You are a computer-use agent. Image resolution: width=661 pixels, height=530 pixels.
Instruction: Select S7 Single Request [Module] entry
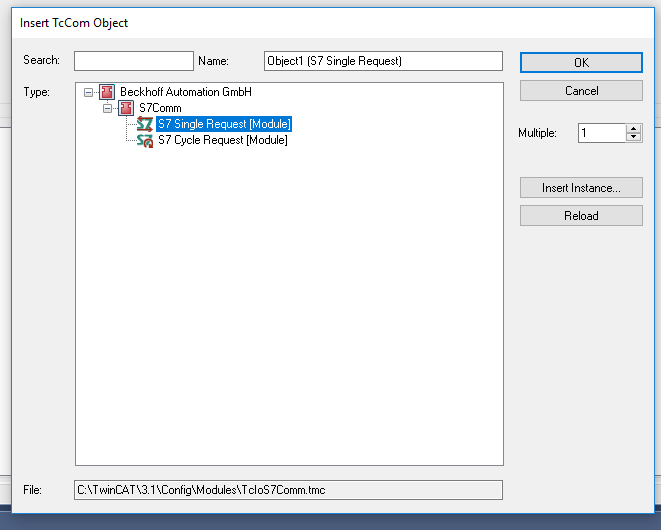point(224,124)
